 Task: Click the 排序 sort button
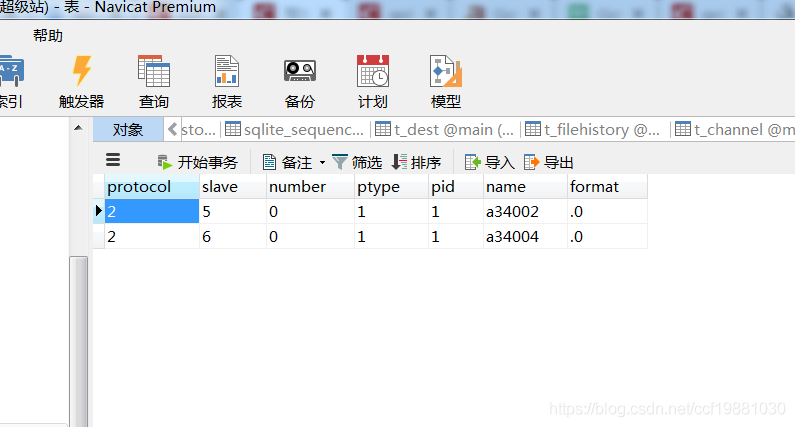click(416, 162)
